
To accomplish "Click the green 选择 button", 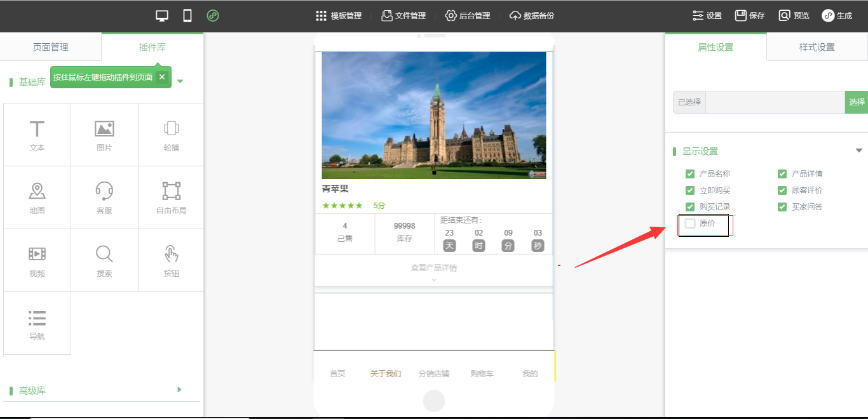I will click(857, 102).
